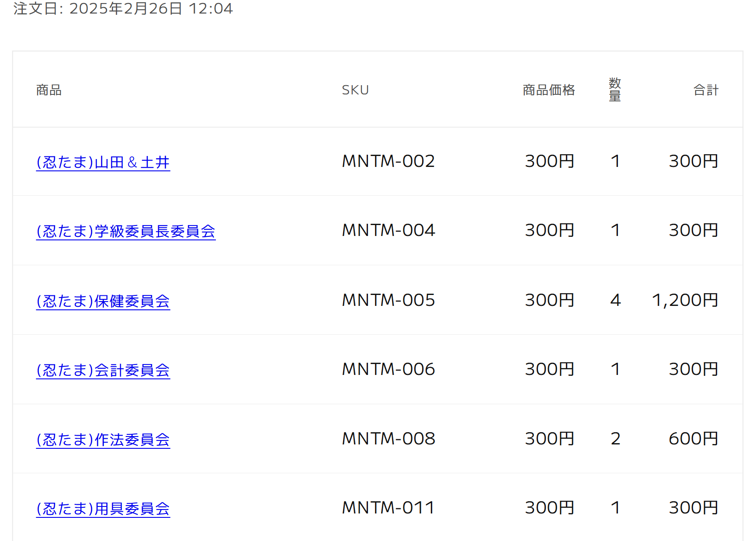Open the (忍たま)会計委員会 product link
The image size is (756, 541).
[x=103, y=370]
